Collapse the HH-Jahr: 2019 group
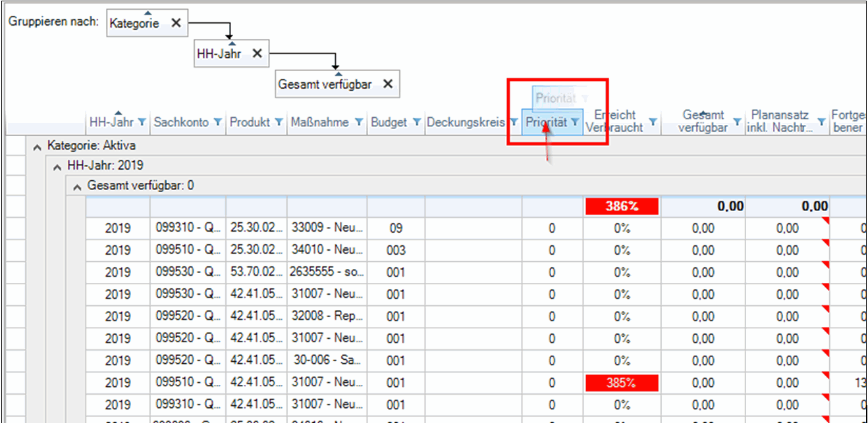 click(58, 166)
